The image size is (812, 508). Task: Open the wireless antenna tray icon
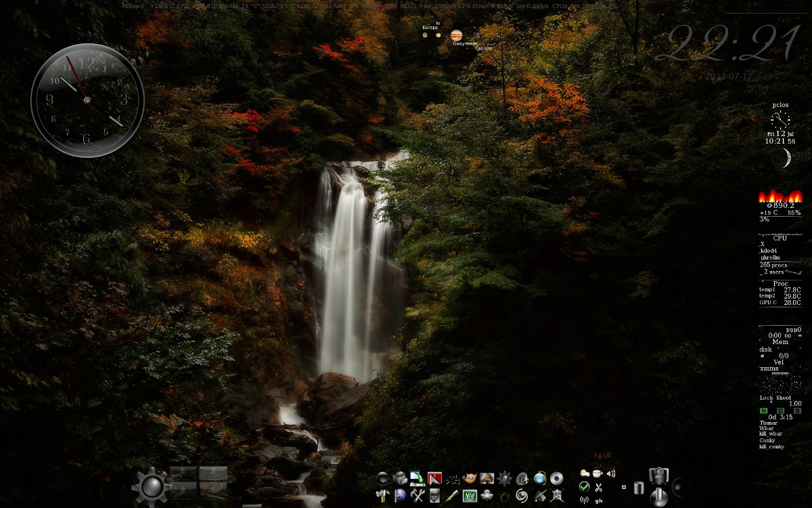point(584,501)
